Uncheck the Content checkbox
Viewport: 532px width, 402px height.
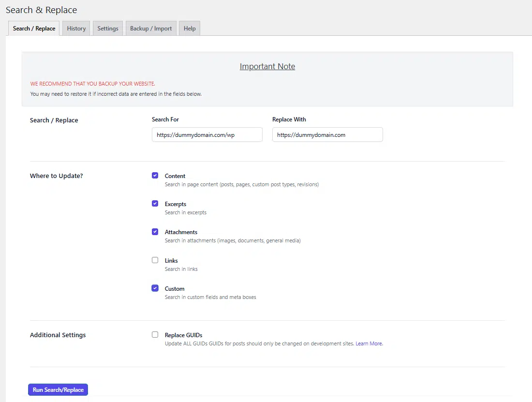pos(155,176)
